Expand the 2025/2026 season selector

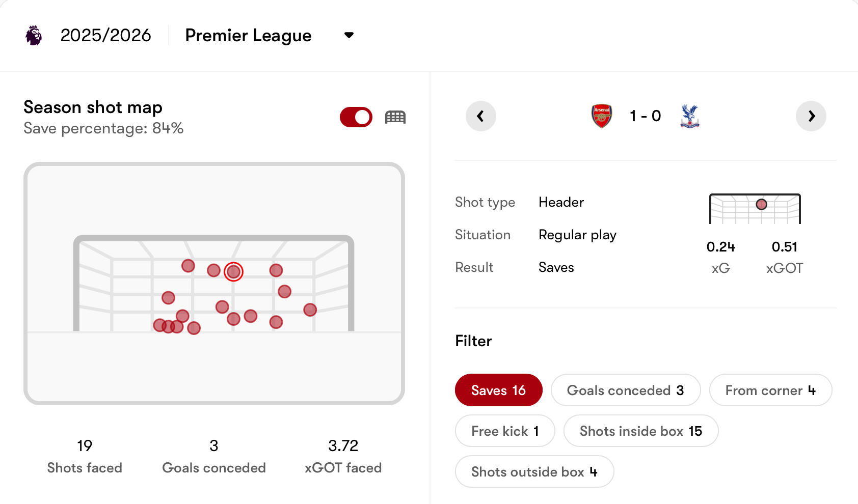point(105,36)
